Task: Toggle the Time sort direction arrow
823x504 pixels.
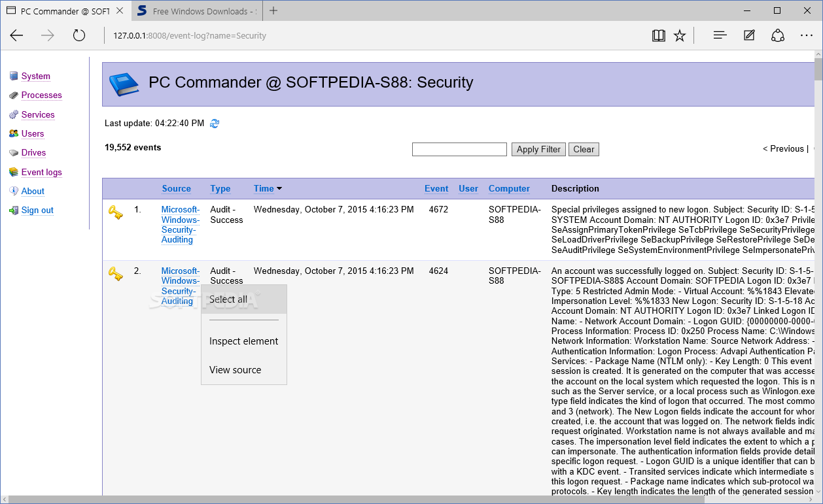Action: tap(279, 189)
